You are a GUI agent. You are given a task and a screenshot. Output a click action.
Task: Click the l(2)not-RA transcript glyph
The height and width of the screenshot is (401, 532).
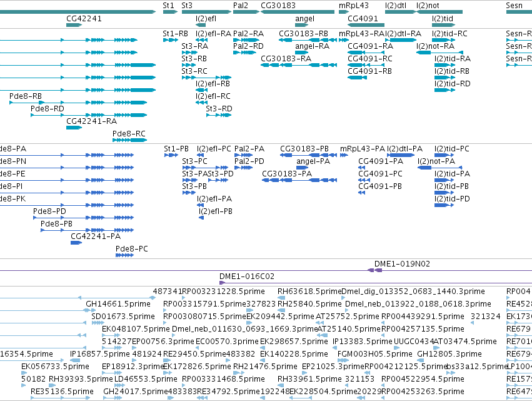pos(439,53)
